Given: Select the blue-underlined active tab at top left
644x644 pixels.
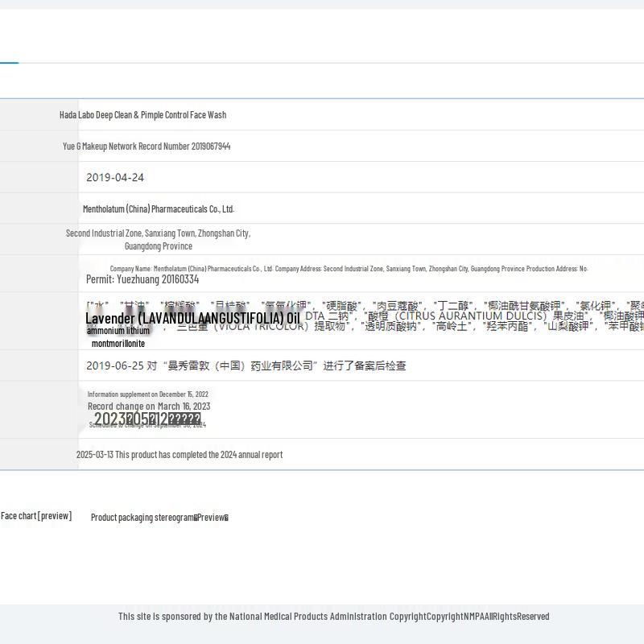Looking at the screenshot, I should pyautogui.click(x=8, y=48).
